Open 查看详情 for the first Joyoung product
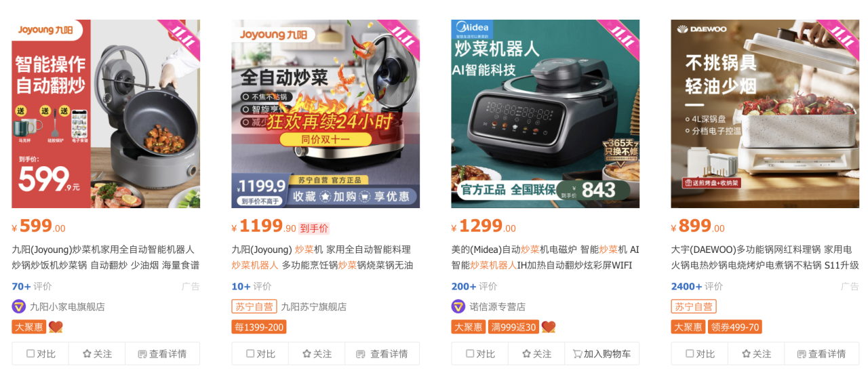The image size is (868, 377). point(162,354)
